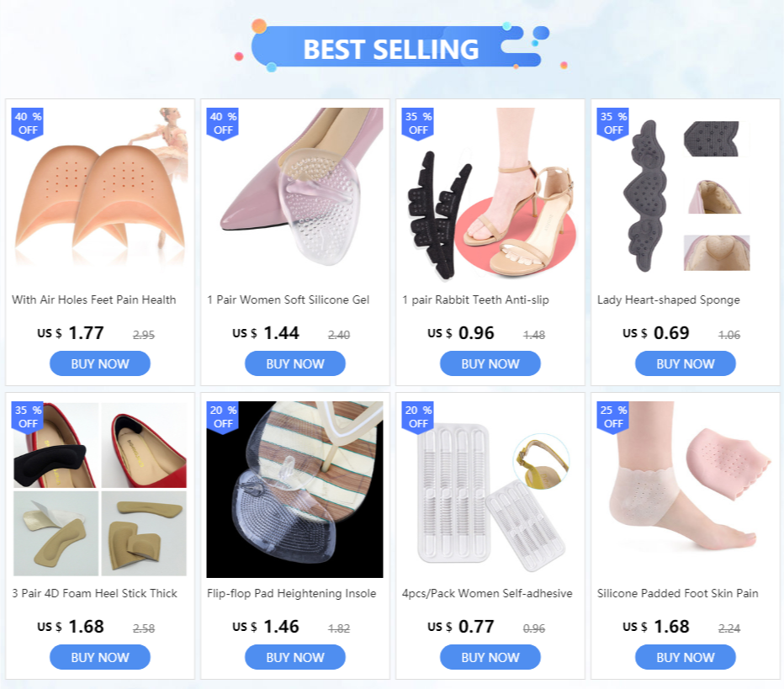Click 25% OFF badge on silicone foot item
784x689 pixels.
[x=613, y=417]
